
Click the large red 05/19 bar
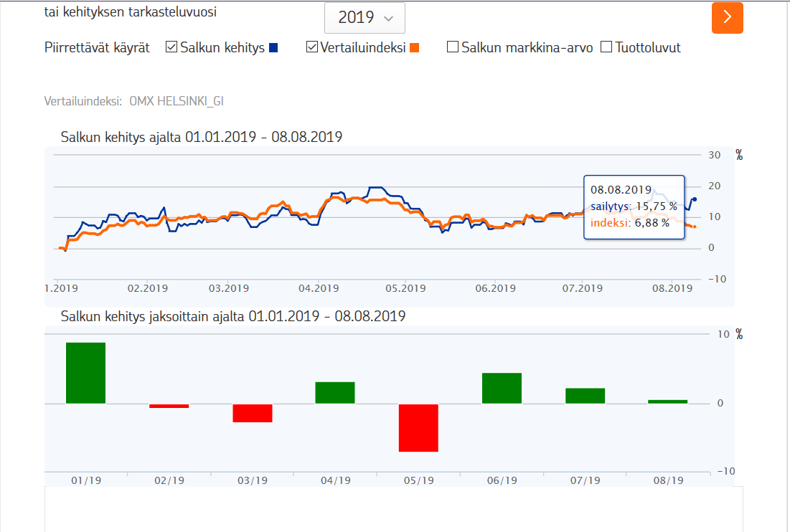418,428
